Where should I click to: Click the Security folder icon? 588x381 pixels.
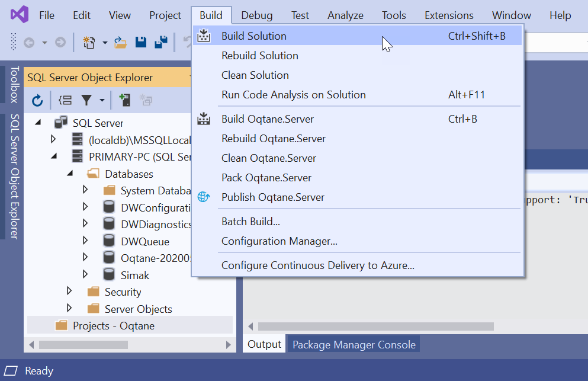click(x=93, y=292)
